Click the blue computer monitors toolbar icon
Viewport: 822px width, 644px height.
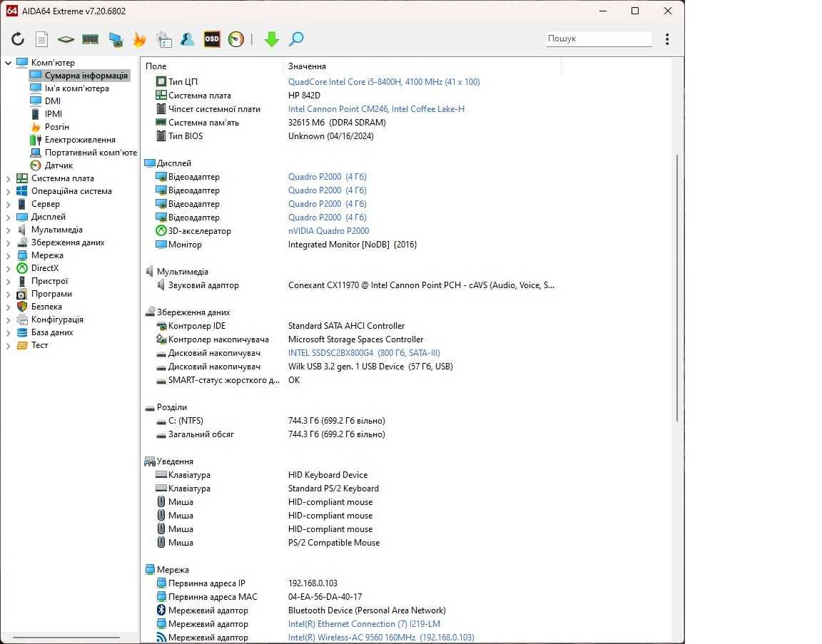(x=116, y=39)
